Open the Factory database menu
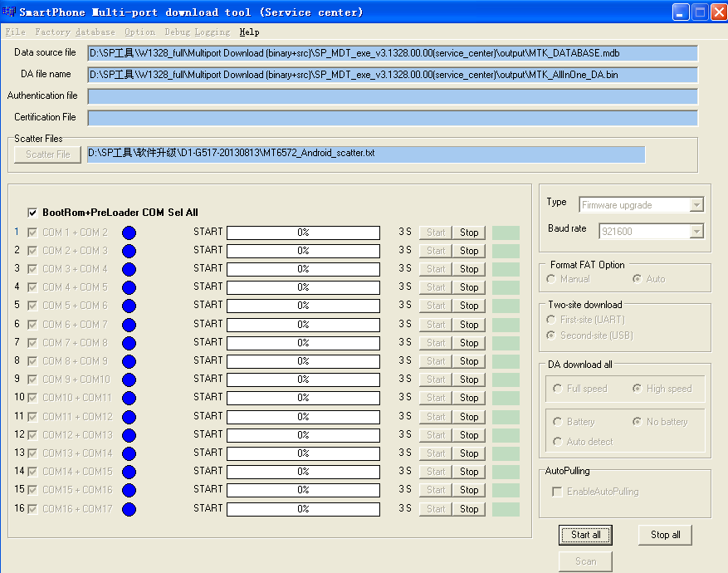The height and width of the screenshot is (573, 728). click(75, 32)
